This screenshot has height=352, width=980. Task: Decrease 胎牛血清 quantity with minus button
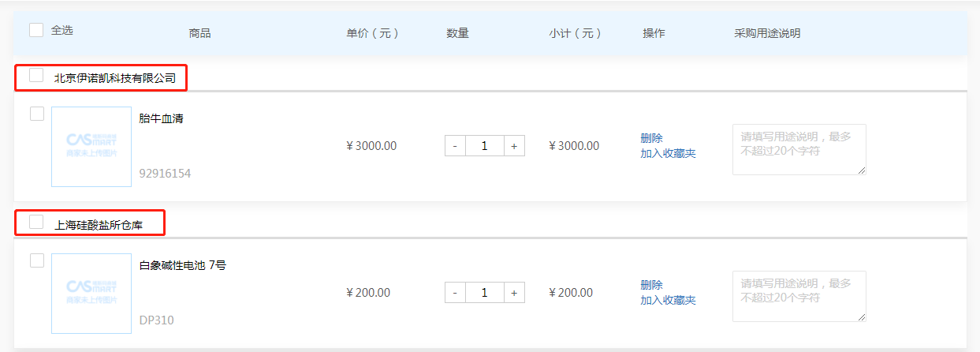pyautogui.click(x=455, y=146)
